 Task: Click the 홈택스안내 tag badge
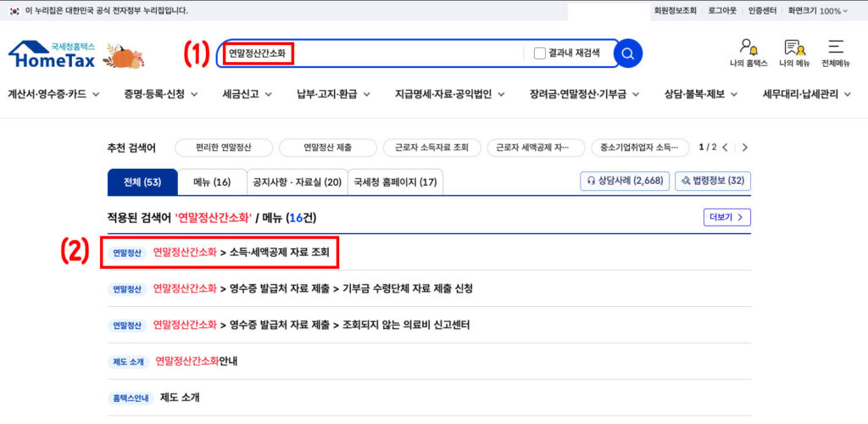(131, 398)
